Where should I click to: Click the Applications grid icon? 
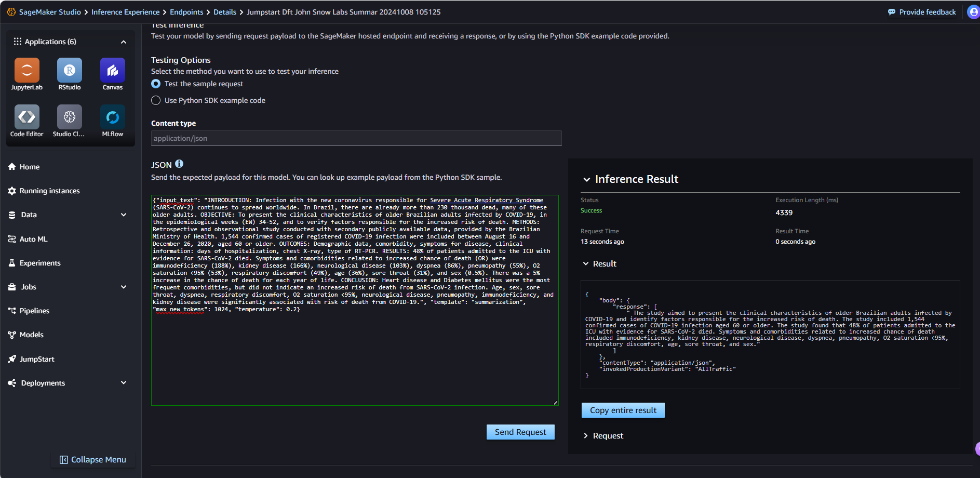(18, 42)
